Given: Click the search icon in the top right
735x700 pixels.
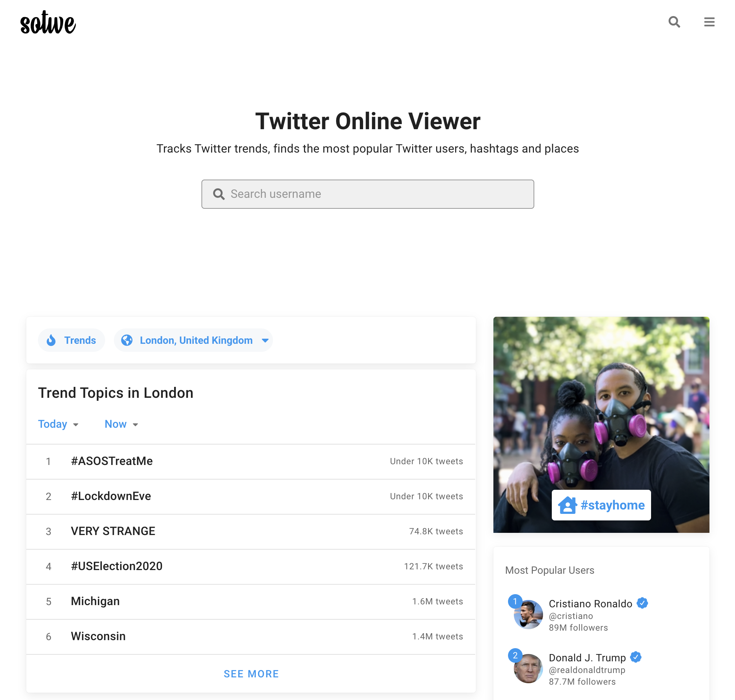Looking at the screenshot, I should 674,22.
